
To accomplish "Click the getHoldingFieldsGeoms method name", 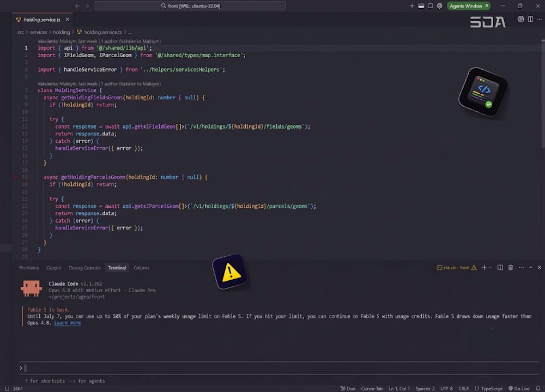I will [92, 98].
